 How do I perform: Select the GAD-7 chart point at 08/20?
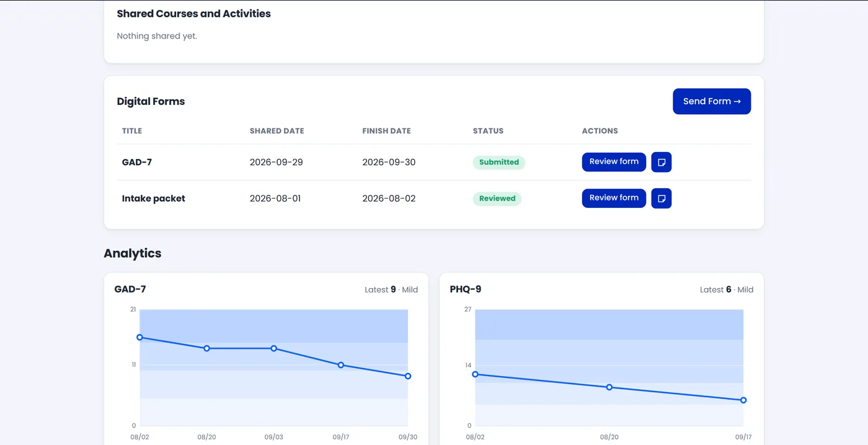pyautogui.click(x=206, y=349)
